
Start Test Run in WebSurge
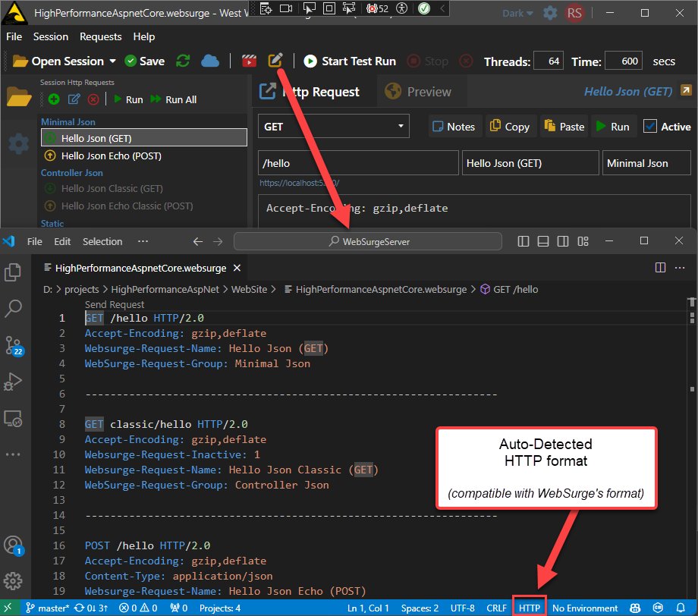click(x=350, y=61)
